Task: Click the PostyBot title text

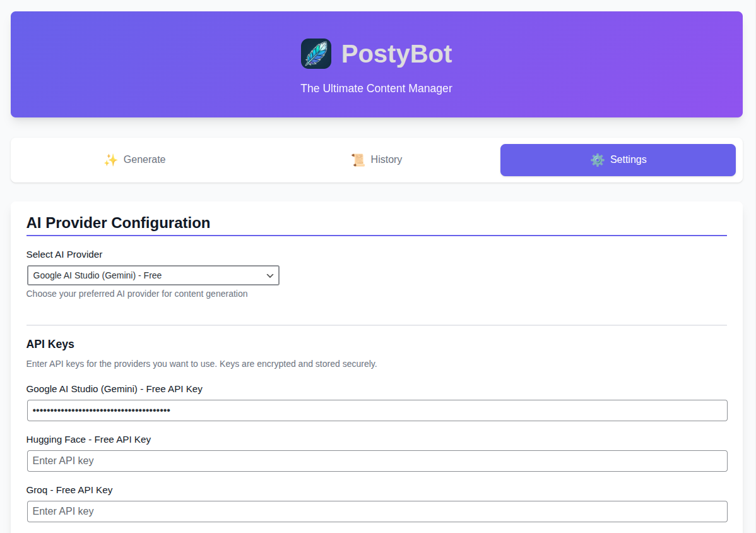Action: coord(396,54)
